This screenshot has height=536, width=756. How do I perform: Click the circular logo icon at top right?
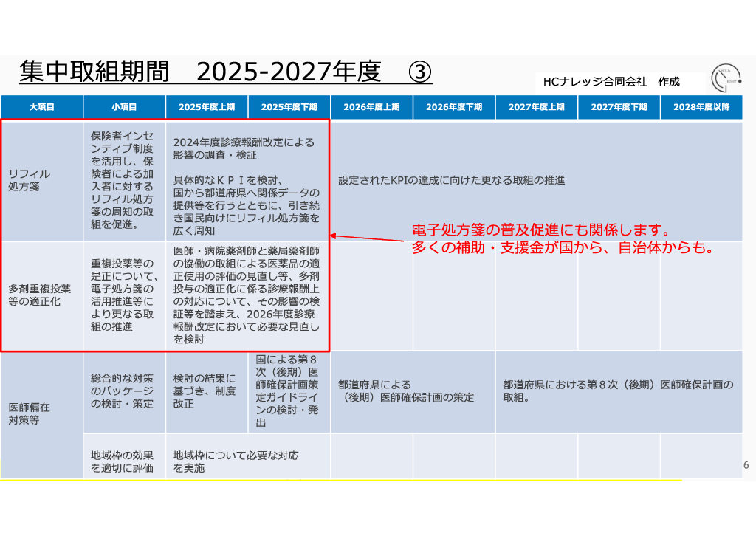(x=725, y=80)
